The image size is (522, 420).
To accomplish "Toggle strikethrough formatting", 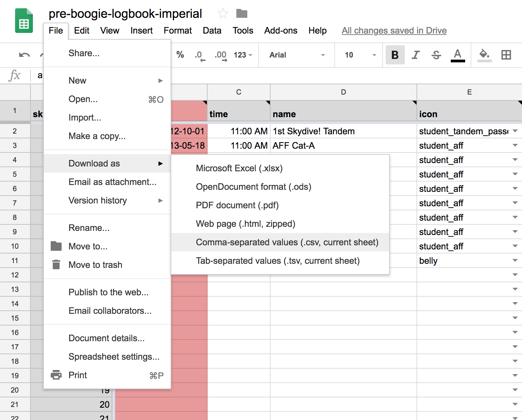I will tap(436, 55).
